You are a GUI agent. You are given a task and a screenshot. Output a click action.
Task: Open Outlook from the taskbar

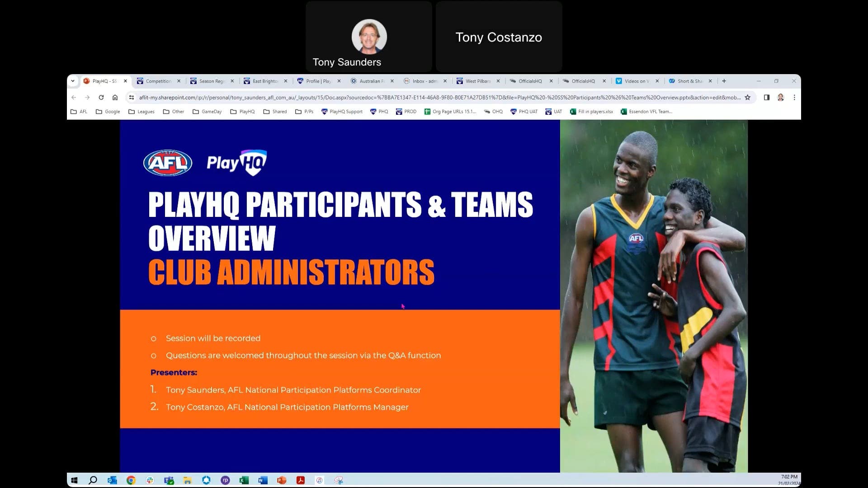[x=112, y=480]
